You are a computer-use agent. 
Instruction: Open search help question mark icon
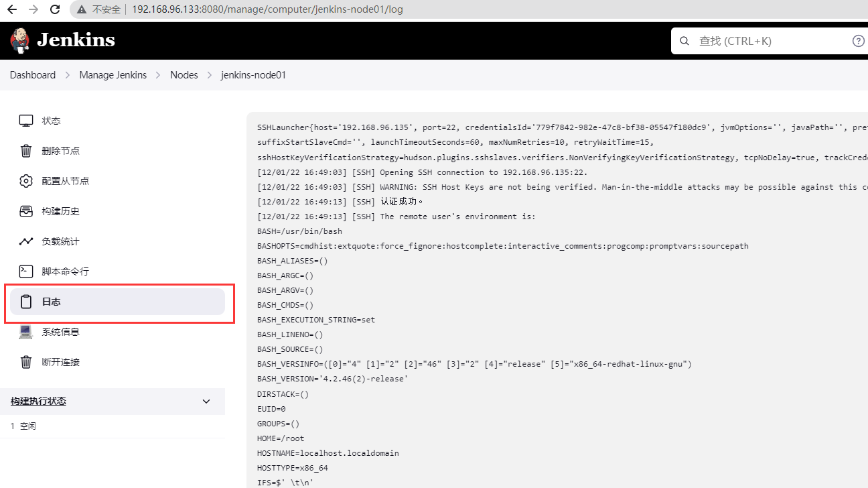pos(858,41)
